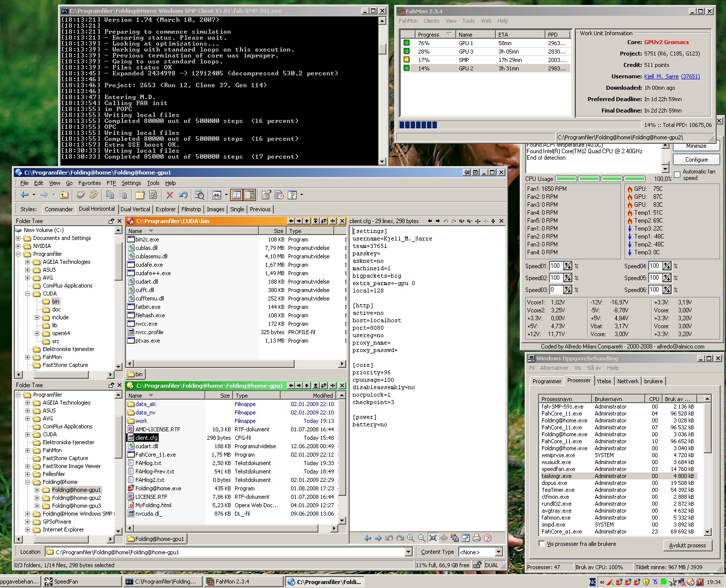726x588 pixels.
Task: Collapse Folding@home node in lower folder tree
Action: pos(28,482)
